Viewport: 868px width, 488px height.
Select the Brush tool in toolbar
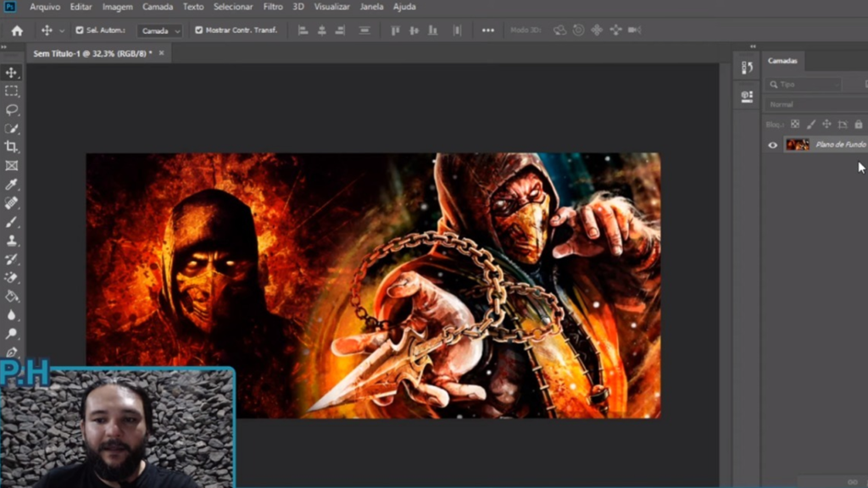click(x=12, y=222)
